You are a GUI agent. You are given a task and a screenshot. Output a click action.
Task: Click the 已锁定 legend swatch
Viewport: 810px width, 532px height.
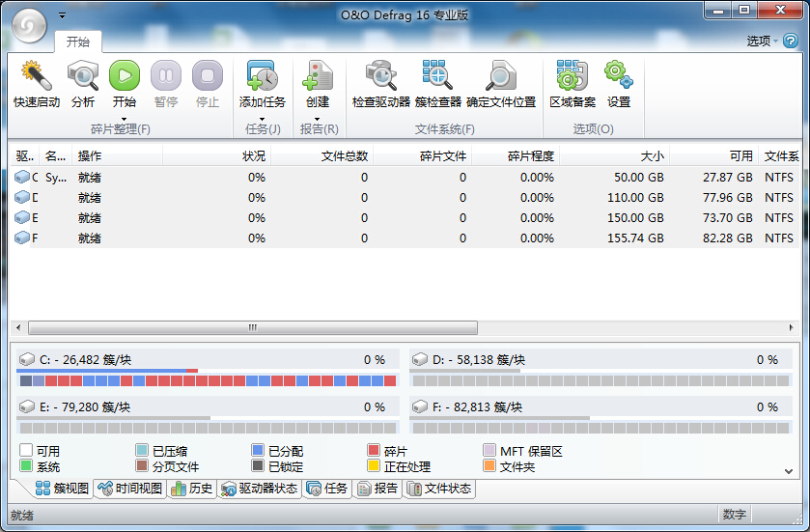258,465
